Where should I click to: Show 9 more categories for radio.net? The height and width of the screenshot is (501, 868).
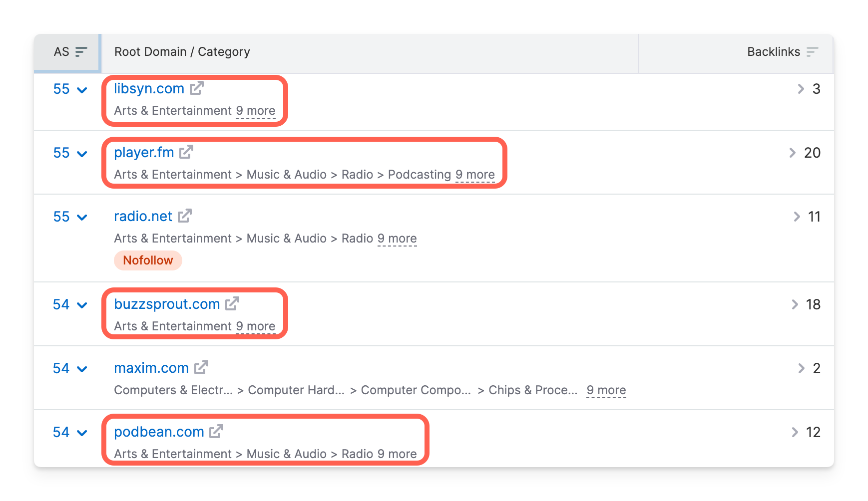tap(397, 238)
